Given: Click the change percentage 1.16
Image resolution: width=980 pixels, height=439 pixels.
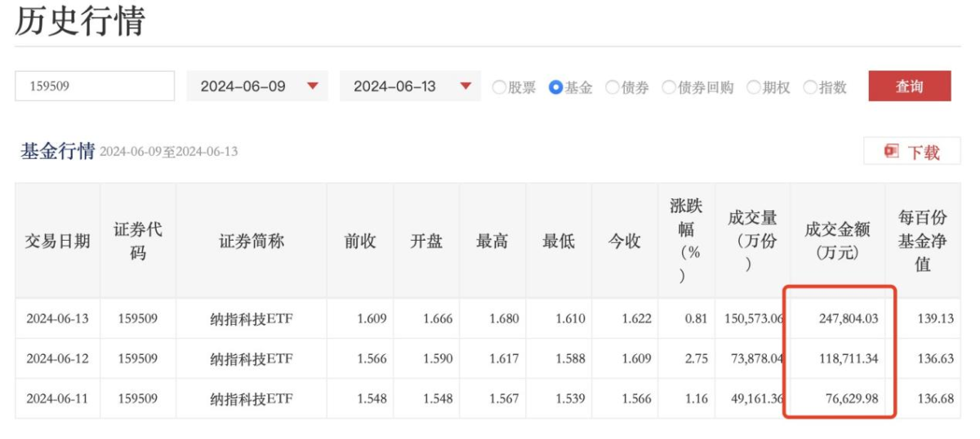Looking at the screenshot, I should 696,399.
